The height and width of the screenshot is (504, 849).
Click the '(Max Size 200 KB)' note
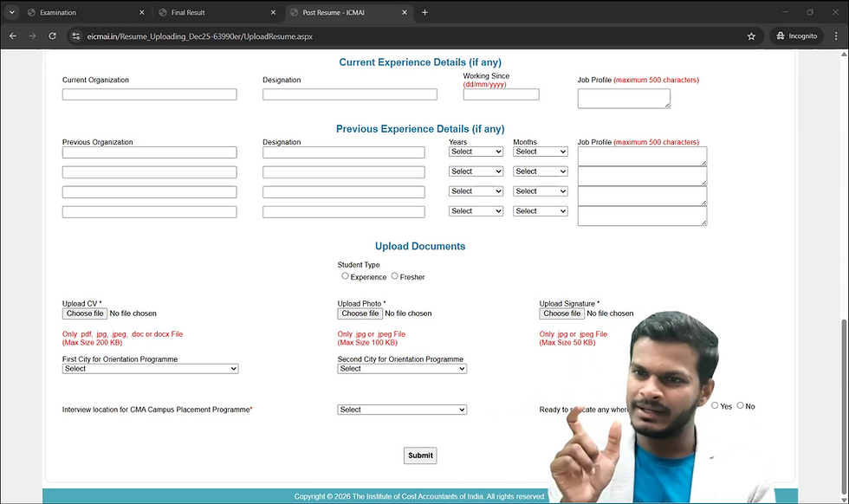[x=92, y=343]
